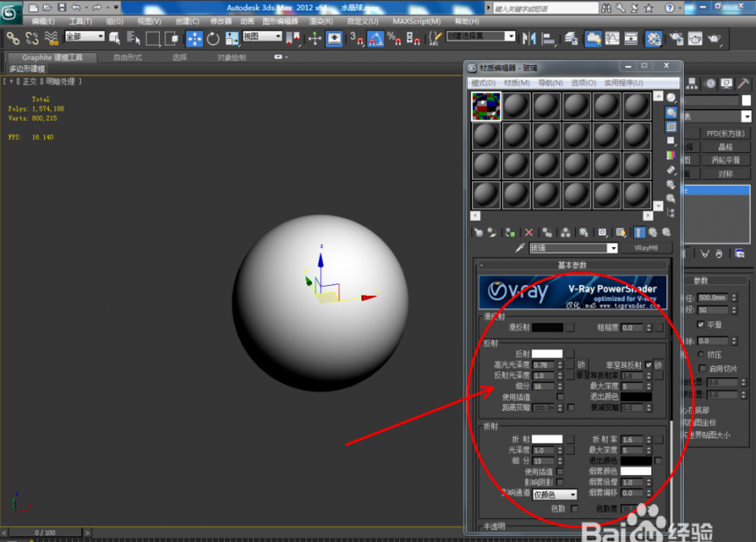Click the 晶格 modifier button

pyautogui.click(x=725, y=147)
